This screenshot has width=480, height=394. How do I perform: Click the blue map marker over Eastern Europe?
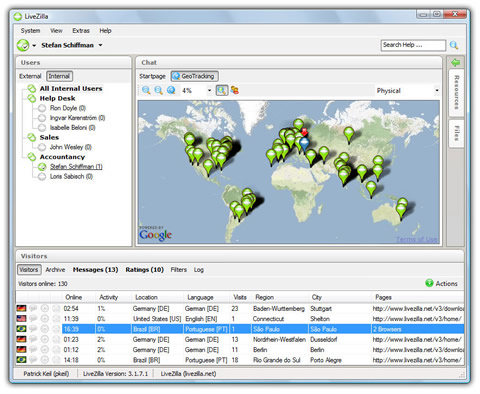point(304,145)
